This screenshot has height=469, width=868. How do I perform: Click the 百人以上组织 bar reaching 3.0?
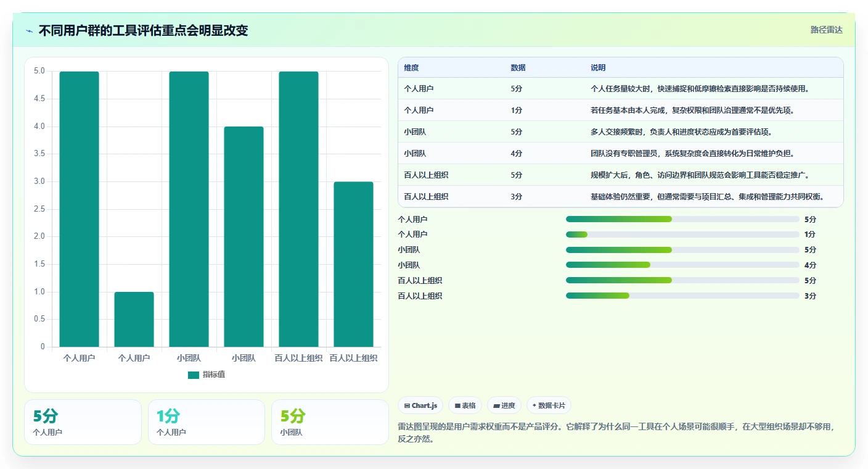pos(353,264)
